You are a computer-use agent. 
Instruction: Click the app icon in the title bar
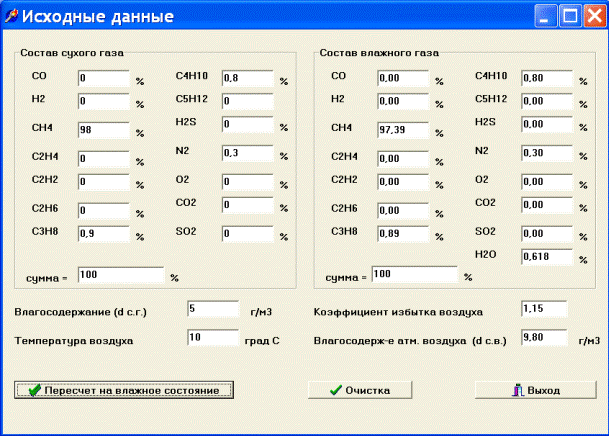12,17
